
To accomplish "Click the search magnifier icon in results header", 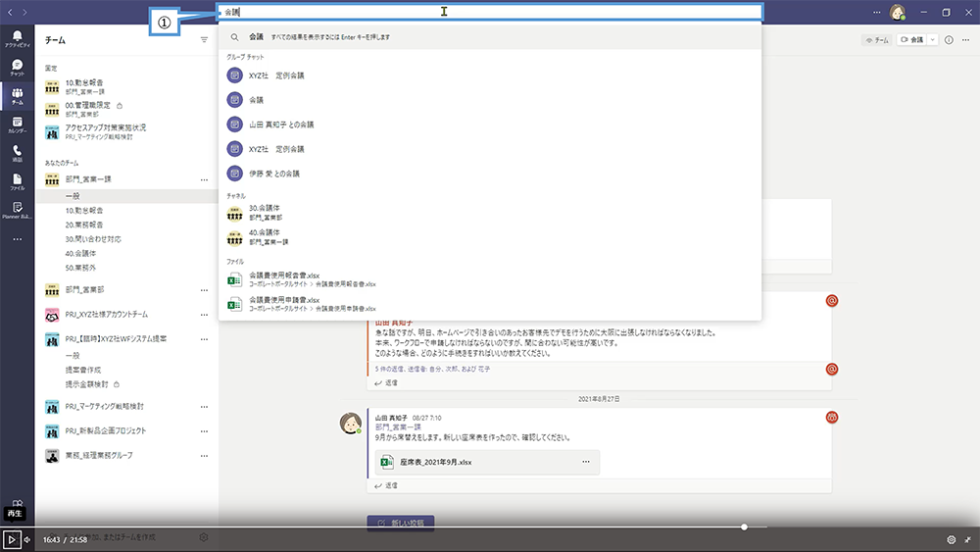I will click(234, 37).
